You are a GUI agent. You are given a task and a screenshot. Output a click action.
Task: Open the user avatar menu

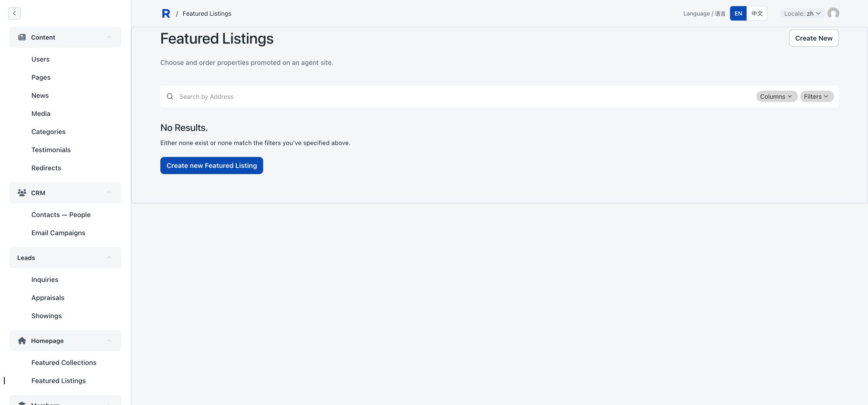(x=833, y=13)
